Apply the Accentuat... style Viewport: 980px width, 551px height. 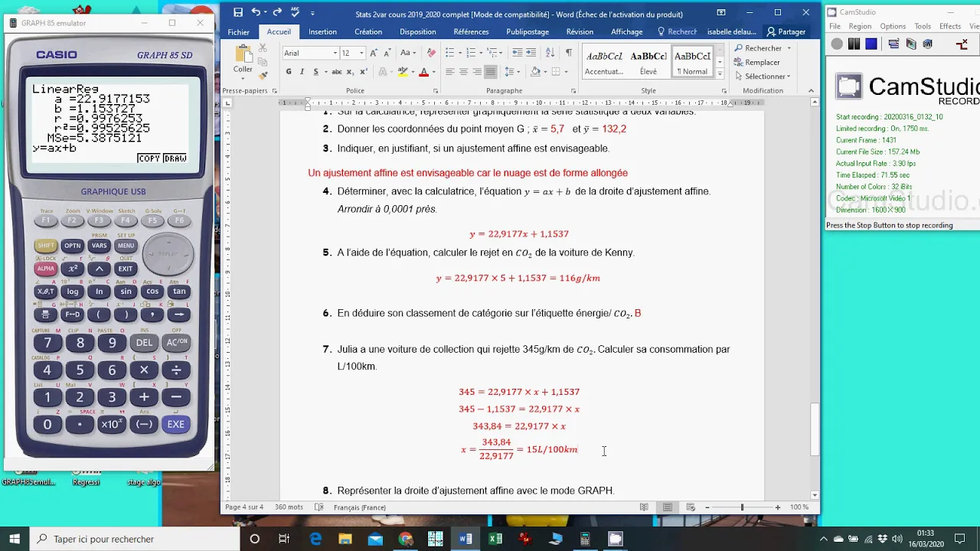[x=604, y=62]
